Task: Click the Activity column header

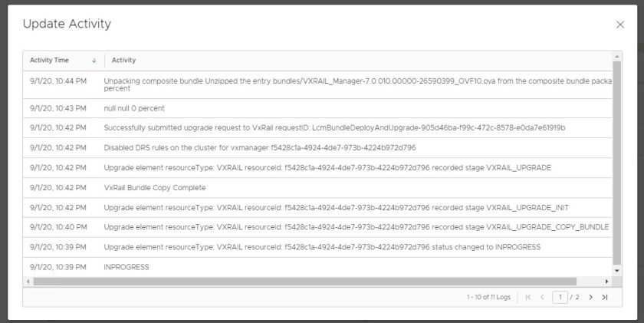Action: (124, 61)
